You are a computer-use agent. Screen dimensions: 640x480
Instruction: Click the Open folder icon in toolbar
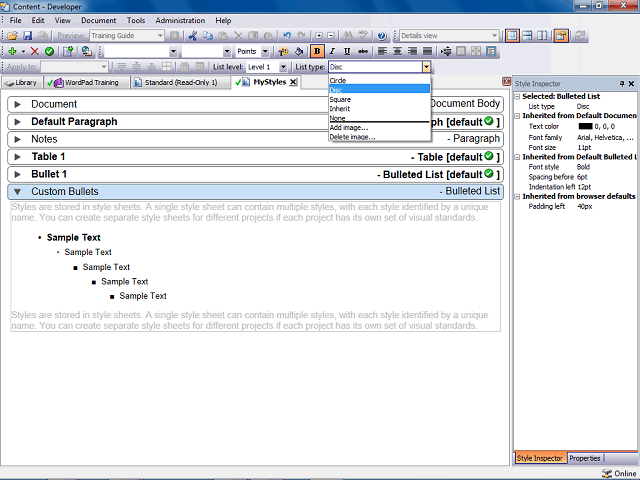[x=13, y=36]
